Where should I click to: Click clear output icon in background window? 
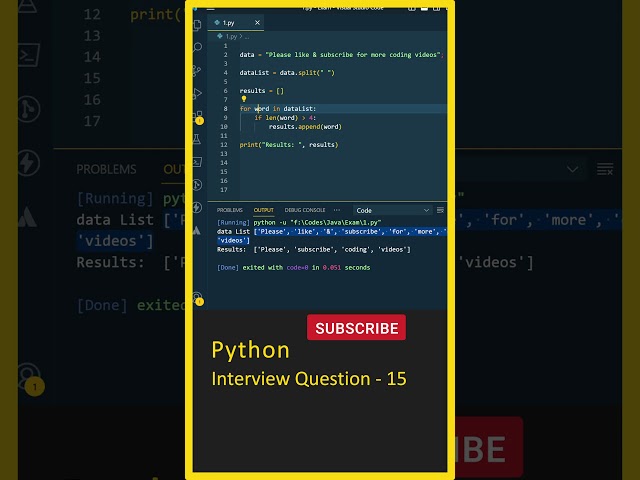(605, 169)
